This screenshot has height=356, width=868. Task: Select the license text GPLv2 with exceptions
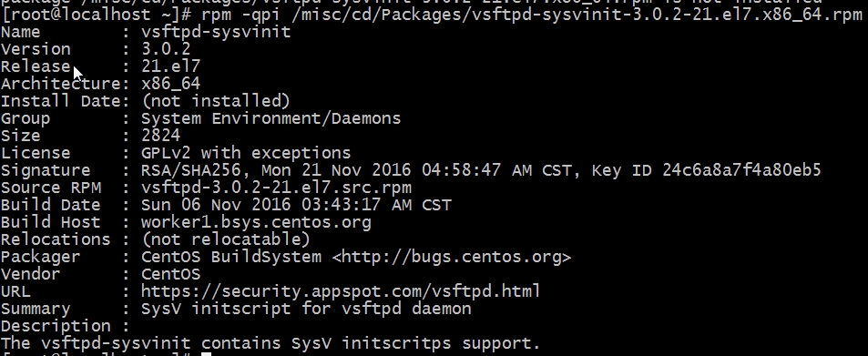coord(246,153)
